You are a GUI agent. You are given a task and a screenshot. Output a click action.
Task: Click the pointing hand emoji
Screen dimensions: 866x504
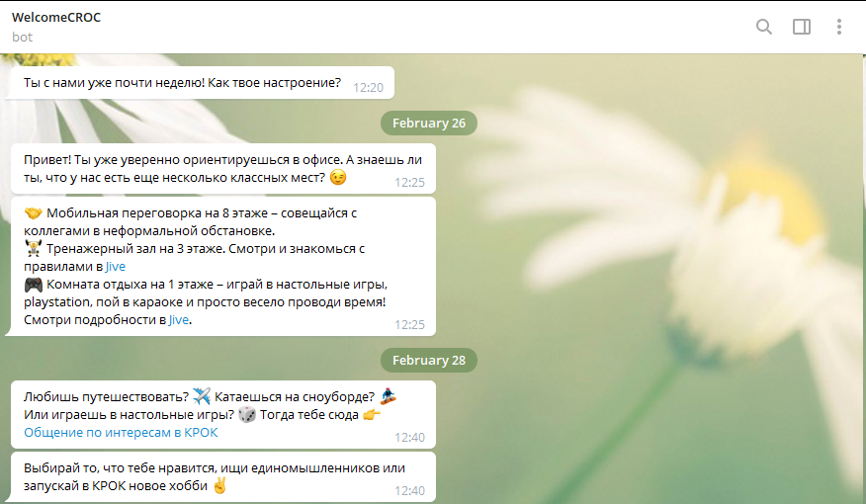(x=372, y=415)
